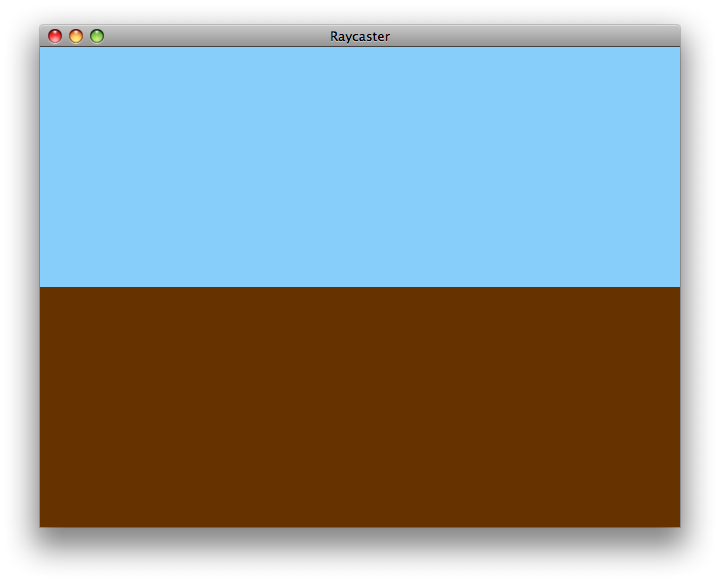Zoom the Raycaster window with green button
The image size is (720, 582).
tap(97, 36)
